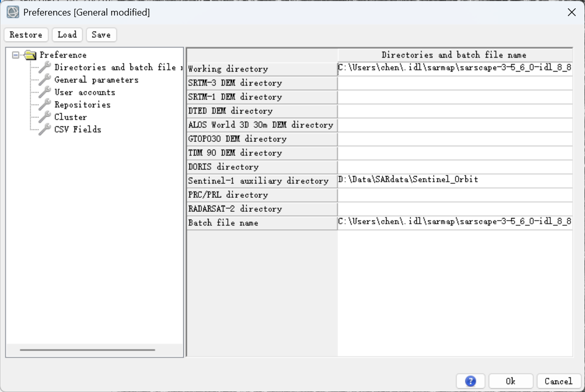Click the RADARSAT-2 directory row label
Image resolution: width=585 pixels, height=392 pixels.
point(262,209)
